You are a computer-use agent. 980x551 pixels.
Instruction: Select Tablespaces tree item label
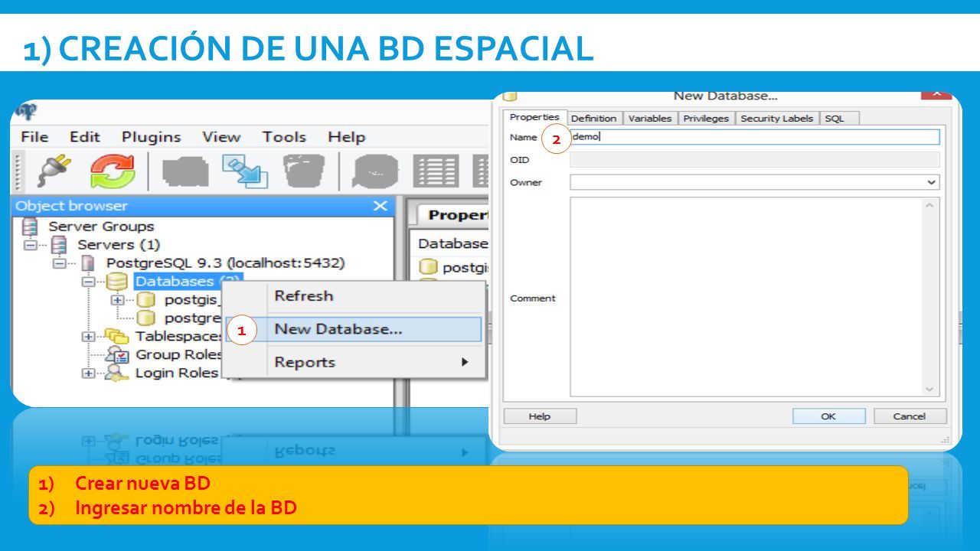click(179, 336)
